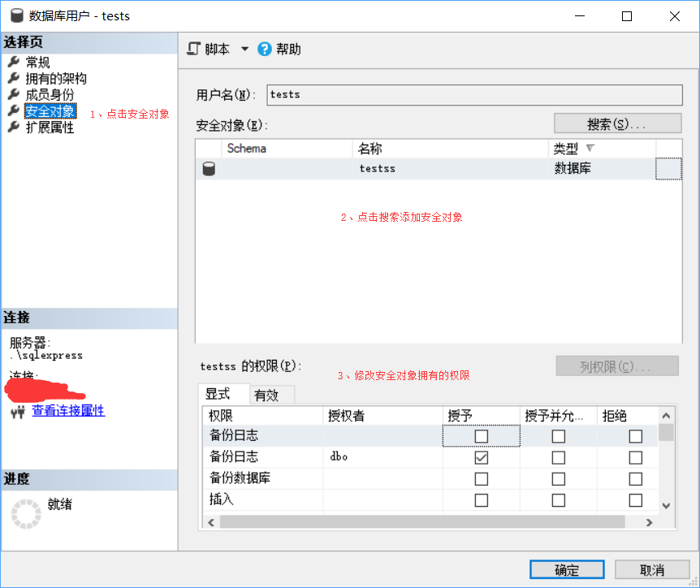This screenshot has height=588, width=700.
Task: Click the database icon in testss row
Action: click(x=209, y=169)
